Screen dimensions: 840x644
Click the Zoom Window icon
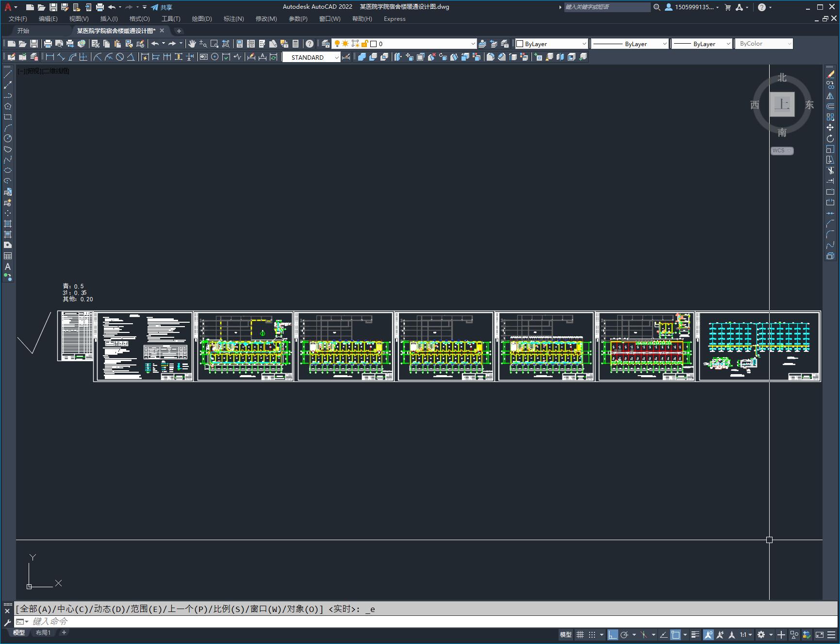(x=214, y=44)
